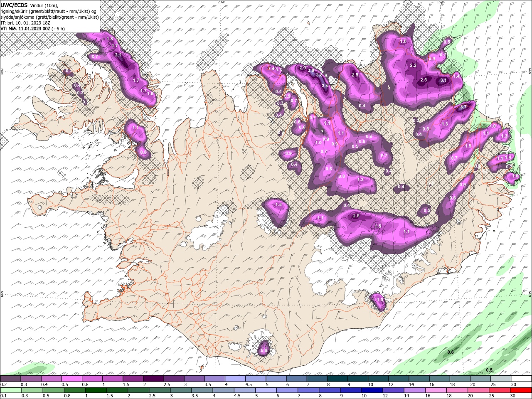Click the '20W' longitude label

point(221,2)
